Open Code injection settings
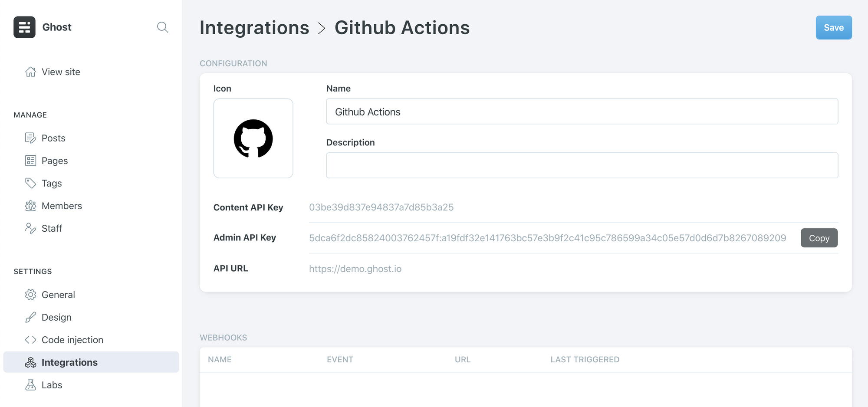The height and width of the screenshot is (407, 868). pos(72,340)
